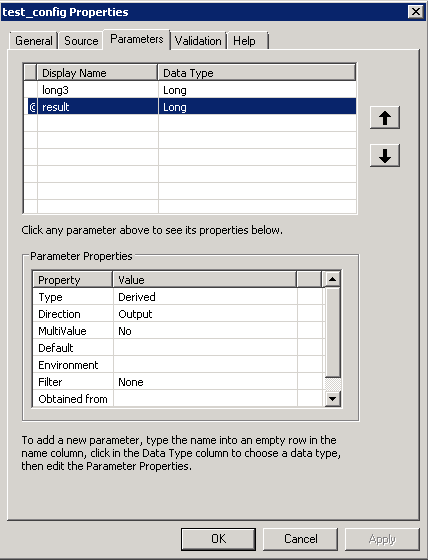Screen dimensions: 428x560
Task: Click the empty Default value field
Action: click(x=205, y=348)
